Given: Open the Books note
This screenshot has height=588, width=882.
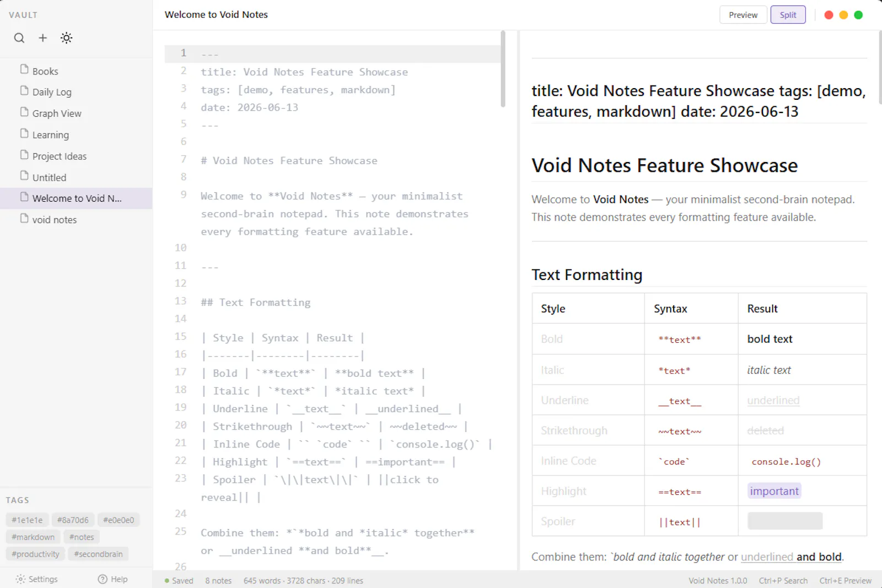Looking at the screenshot, I should 76,71.
